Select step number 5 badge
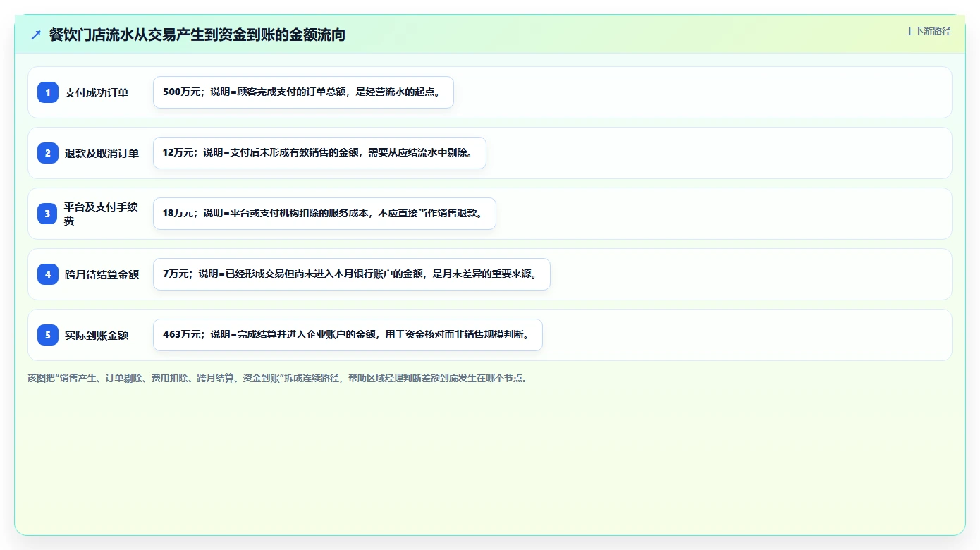Viewport: 980px width, 550px height. (48, 335)
